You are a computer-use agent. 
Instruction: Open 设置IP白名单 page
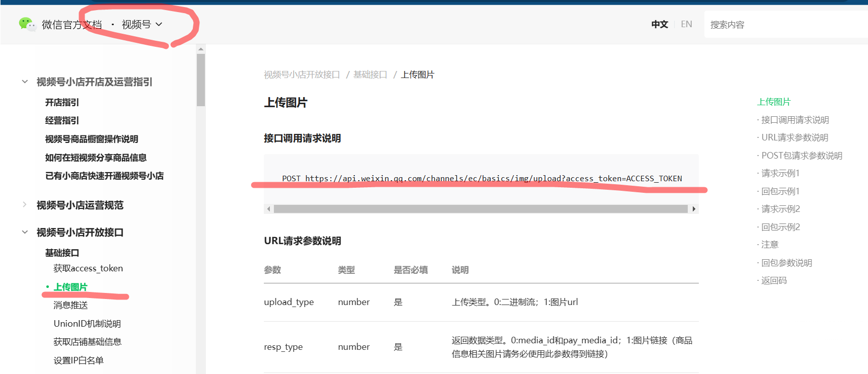click(79, 360)
